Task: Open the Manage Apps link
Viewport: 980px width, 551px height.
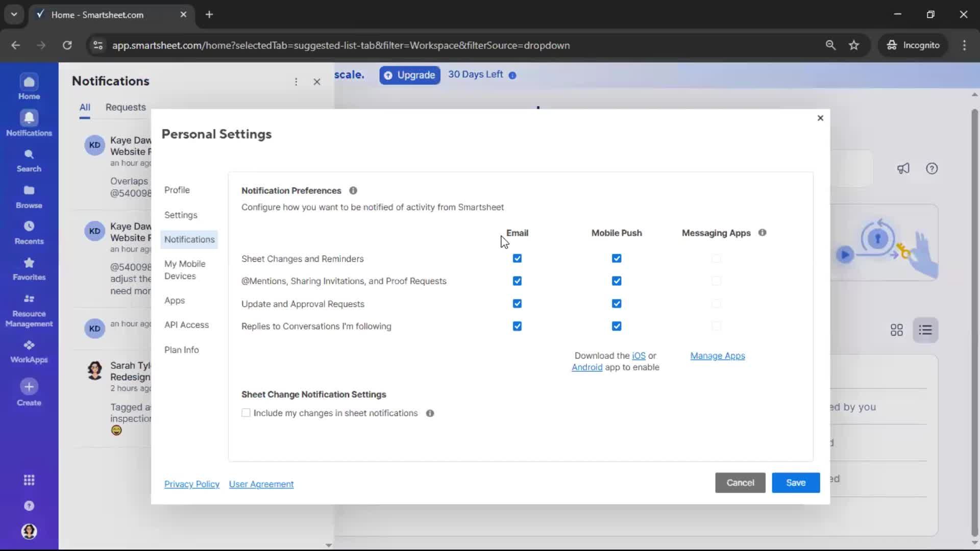Action: click(x=717, y=356)
